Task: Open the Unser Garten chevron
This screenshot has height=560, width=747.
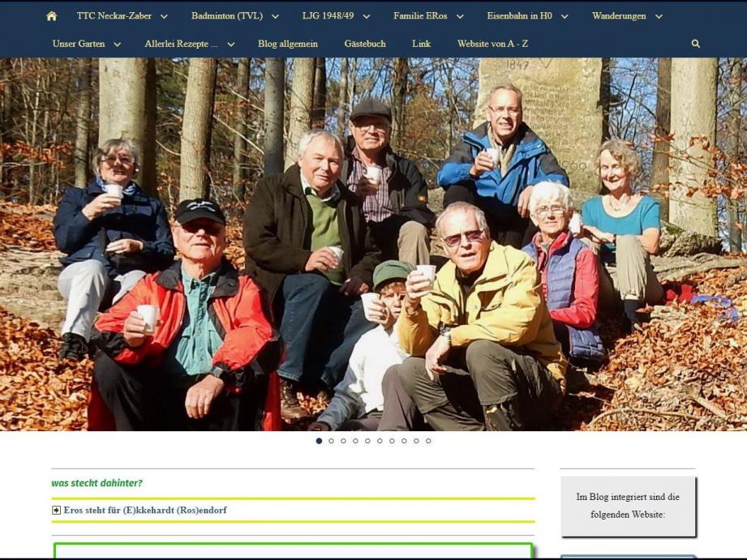Action: point(117,45)
